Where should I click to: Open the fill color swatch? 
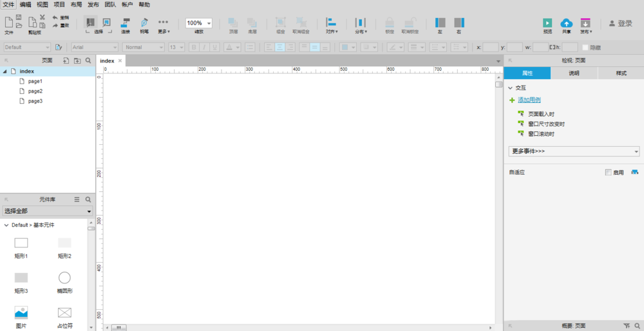(x=348, y=47)
